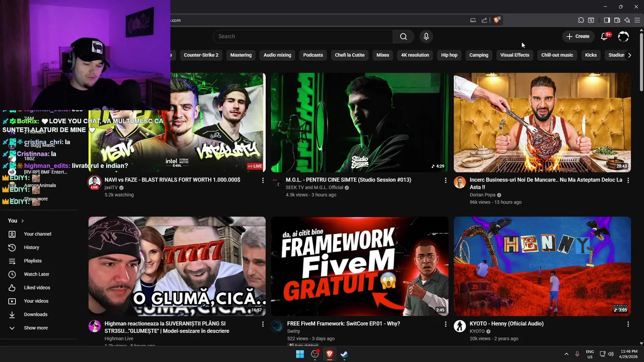Click the Brave Shields lion icon
Viewport: 644px width, 362px height.
(497, 20)
